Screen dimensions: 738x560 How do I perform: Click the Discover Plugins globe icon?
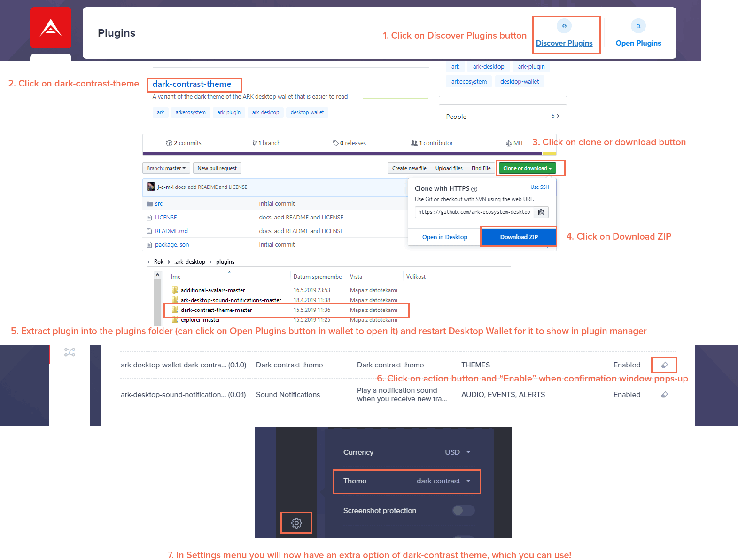click(x=564, y=26)
